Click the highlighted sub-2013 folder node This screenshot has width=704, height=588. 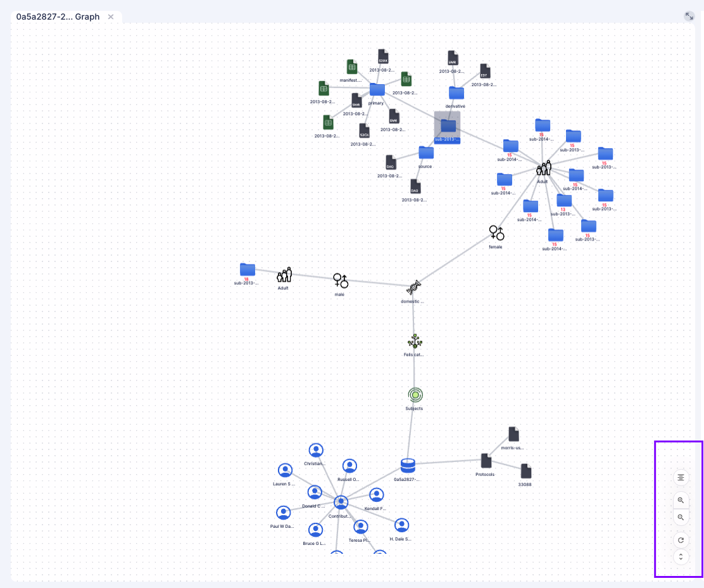448,125
